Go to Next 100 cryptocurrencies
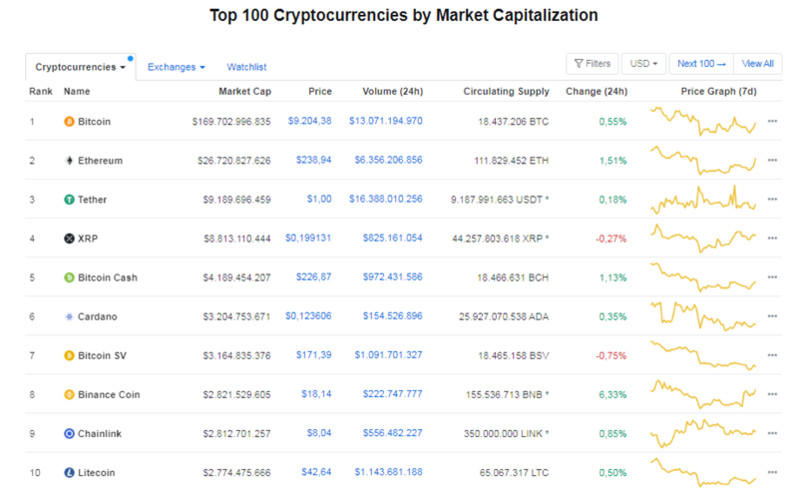This screenshot has height=489, width=798. click(x=701, y=64)
